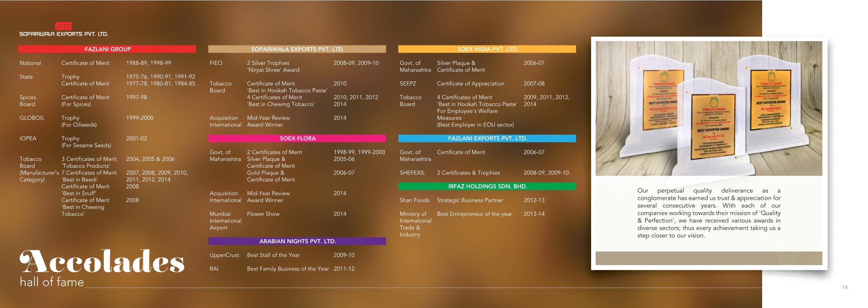Select '(Best Employer in EOU sector)' text
The width and height of the screenshot is (868, 308).
pyautogui.click(x=475, y=125)
